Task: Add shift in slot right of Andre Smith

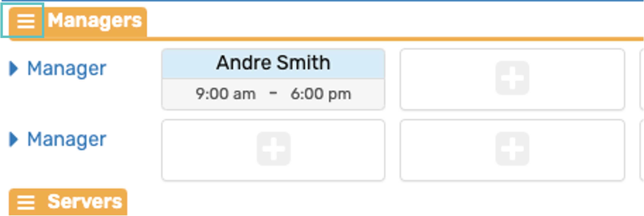Action: click(512, 78)
